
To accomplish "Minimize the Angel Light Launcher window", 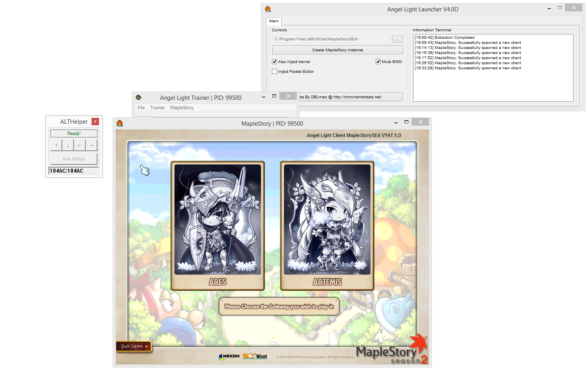I will [549, 8].
